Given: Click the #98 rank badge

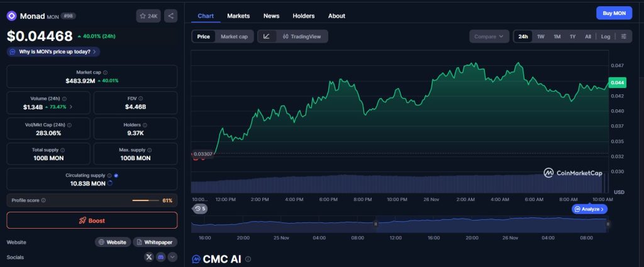Looking at the screenshot, I should pos(68,16).
